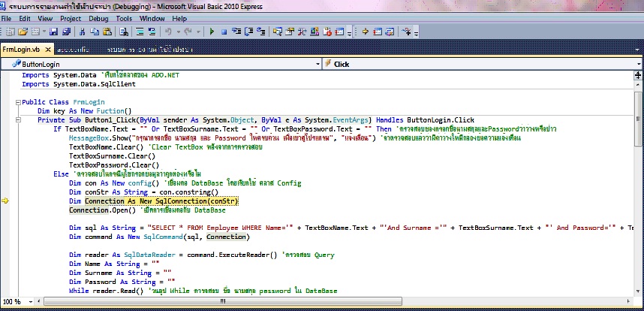
Task: Click 'Dim Surname As String' line
Action: click(120, 273)
